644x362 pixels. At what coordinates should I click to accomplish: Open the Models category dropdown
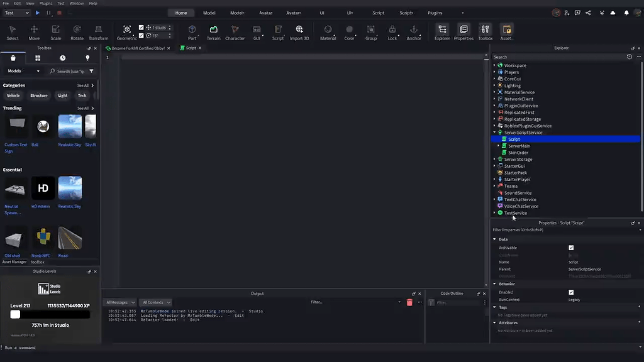24,71
